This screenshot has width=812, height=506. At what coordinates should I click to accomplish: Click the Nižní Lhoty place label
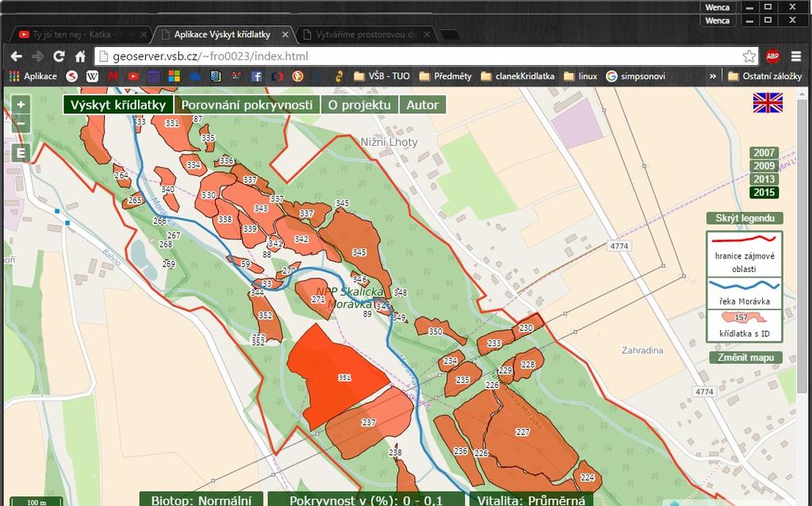click(389, 142)
